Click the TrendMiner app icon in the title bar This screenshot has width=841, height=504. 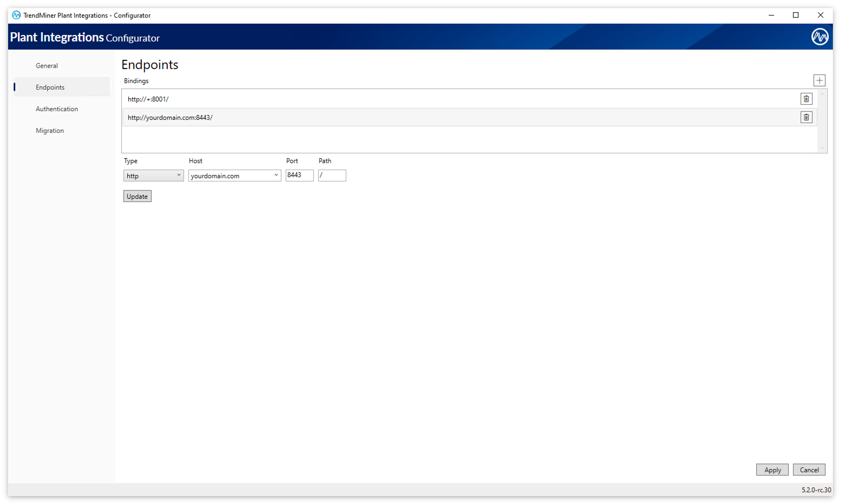tap(16, 15)
